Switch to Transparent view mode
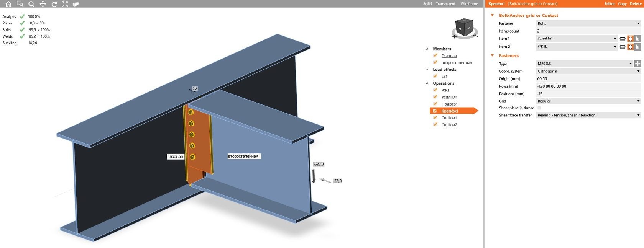The height and width of the screenshot is (248, 644). [445, 4]
